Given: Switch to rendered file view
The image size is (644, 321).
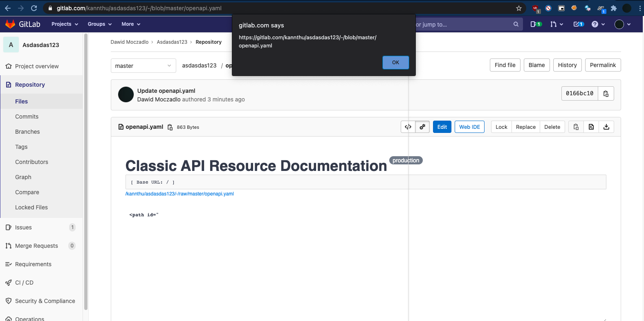Looking at the screenshot, I should point(422,127).
